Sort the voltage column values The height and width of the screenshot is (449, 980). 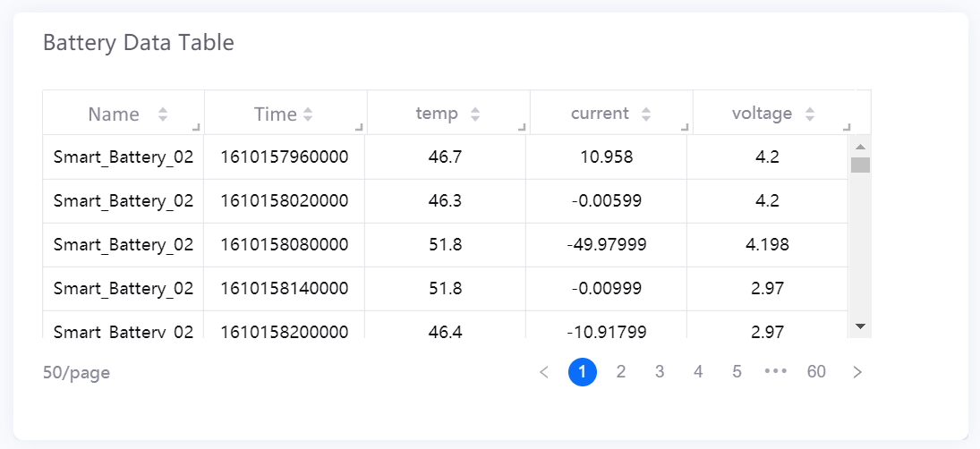click(x=810, y=114)
